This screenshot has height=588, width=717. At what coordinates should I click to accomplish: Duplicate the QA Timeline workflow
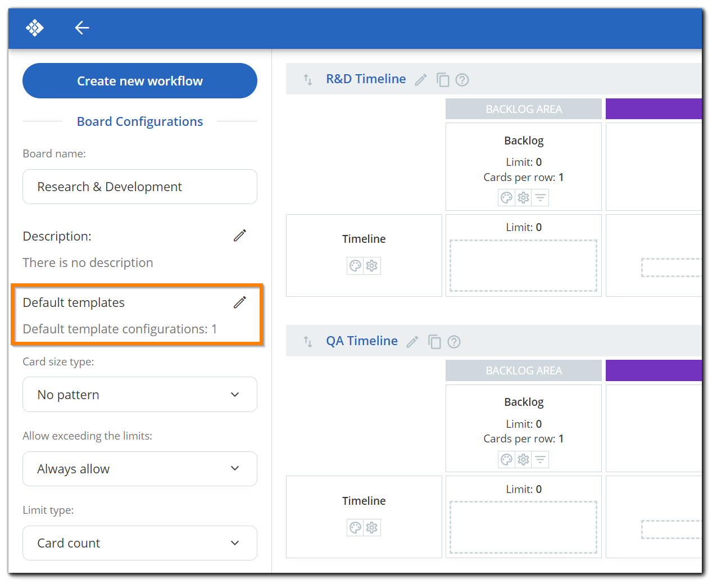click(435, 341)
